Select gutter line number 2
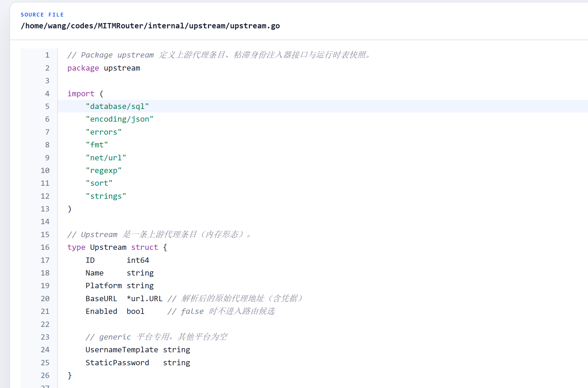 (x=47, y=68)
